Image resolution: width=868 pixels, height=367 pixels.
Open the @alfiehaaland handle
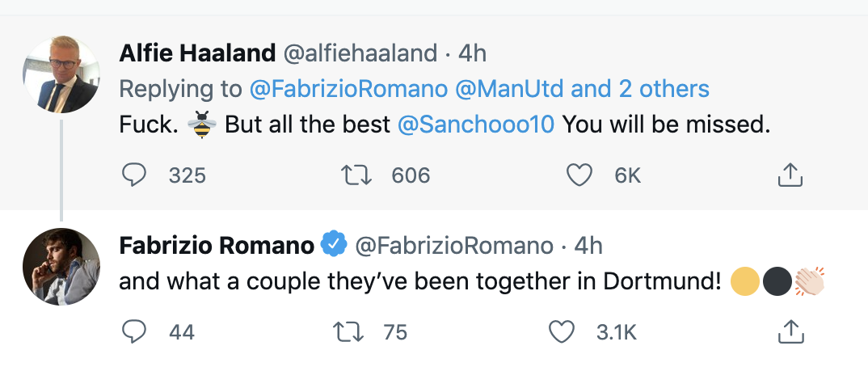(361, 53)
